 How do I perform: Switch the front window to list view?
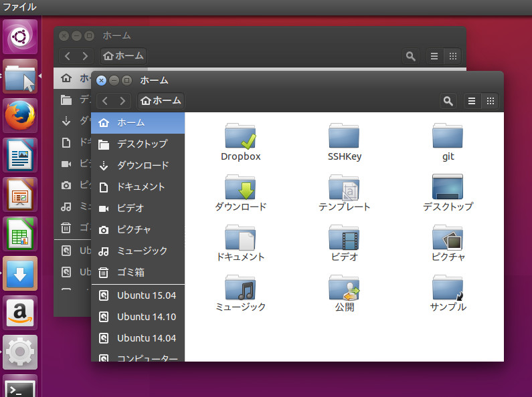[472, 101]
